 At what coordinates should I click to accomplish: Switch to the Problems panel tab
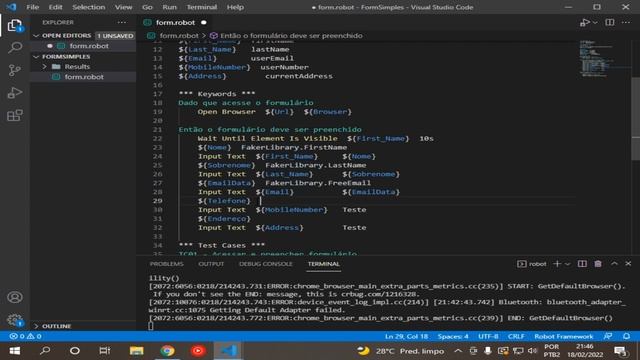(167, 264)
